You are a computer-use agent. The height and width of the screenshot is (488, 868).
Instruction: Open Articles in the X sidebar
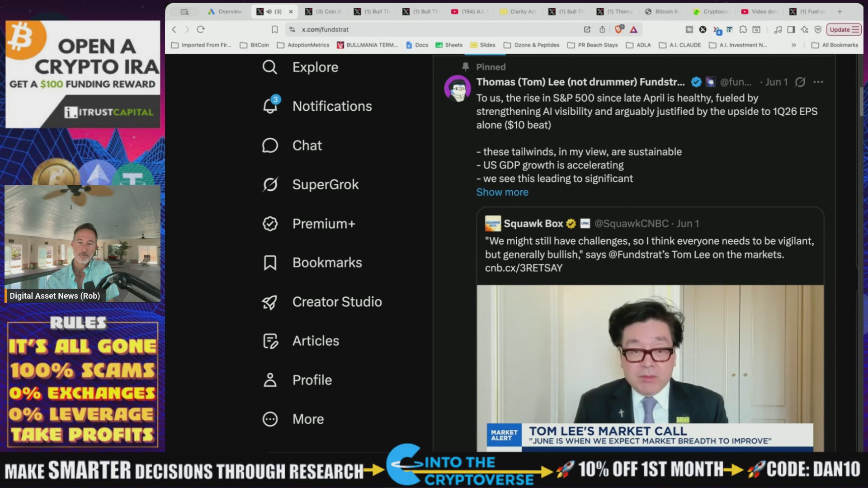coord(300,341)
